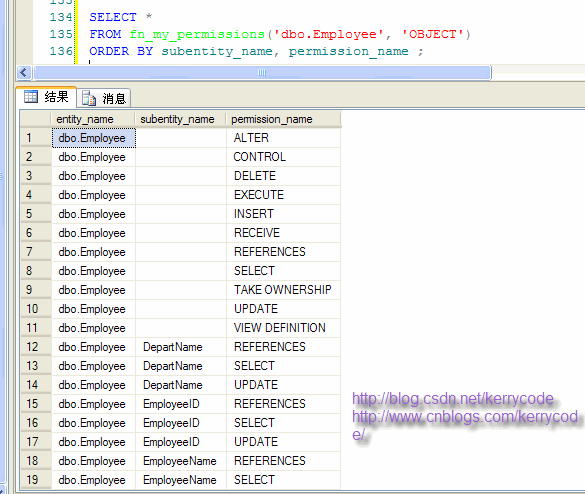Click the VIEW DEFINITION cell

[283, 328]
